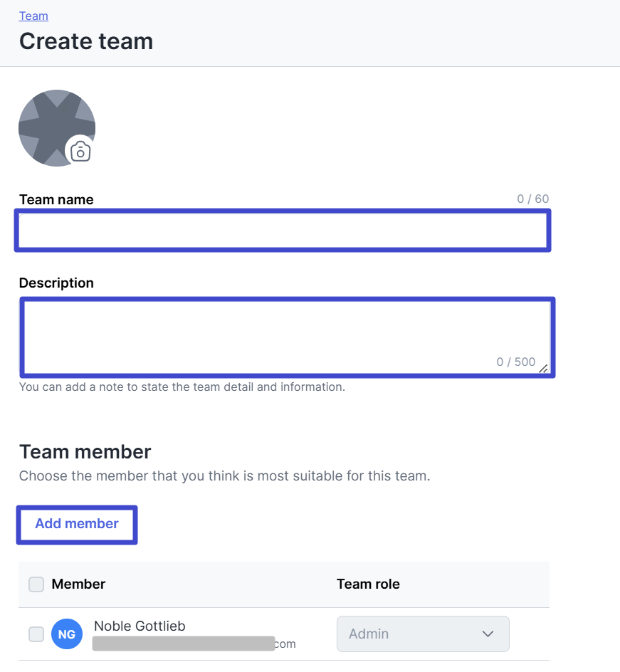Click the chevron arrow in the Admin dropdown
This screenshot has width=620, height=672.
click(488, 634)
